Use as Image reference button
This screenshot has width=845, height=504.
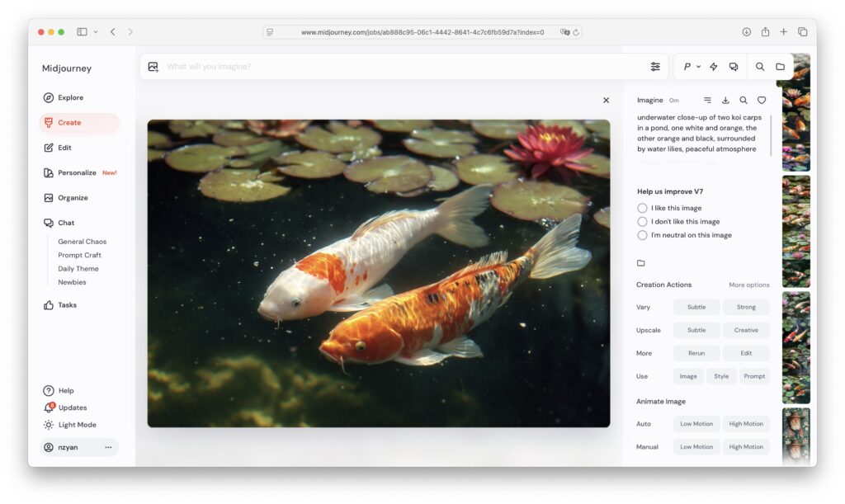[688, 376]
